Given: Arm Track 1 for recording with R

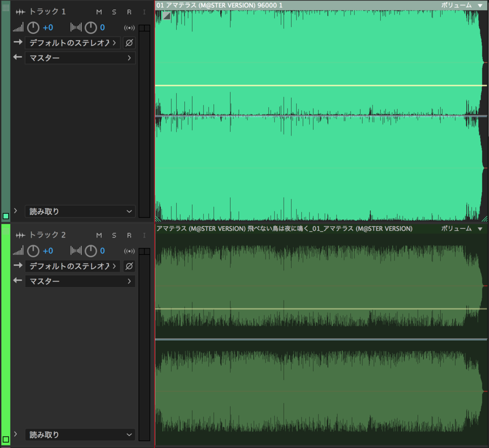Looking at the screenshot, I should click(129, 12).
